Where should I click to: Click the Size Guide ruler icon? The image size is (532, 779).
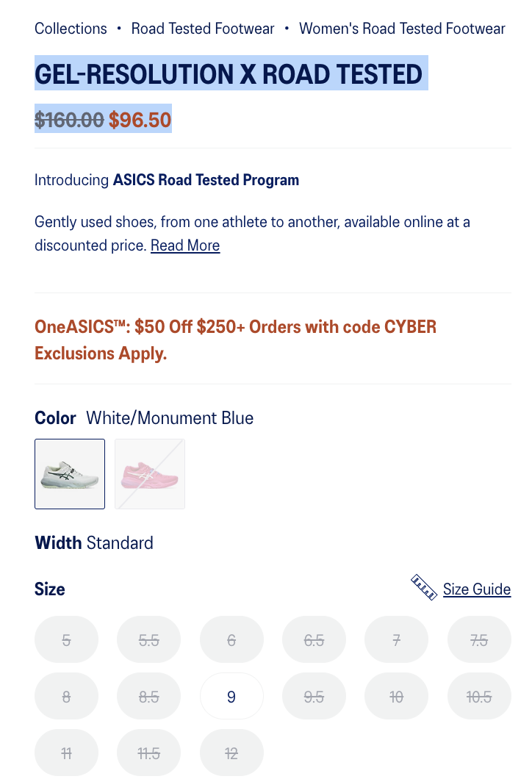tap(424, 588)
